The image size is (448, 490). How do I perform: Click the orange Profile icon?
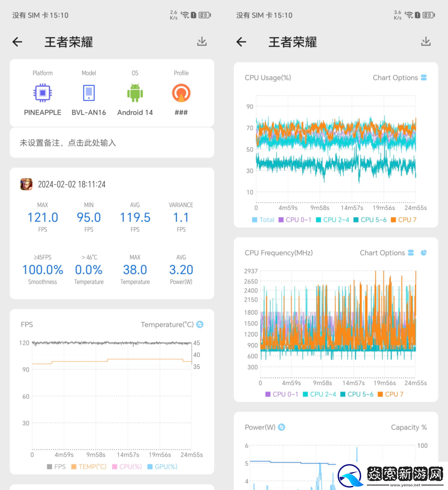coord(181,93)
